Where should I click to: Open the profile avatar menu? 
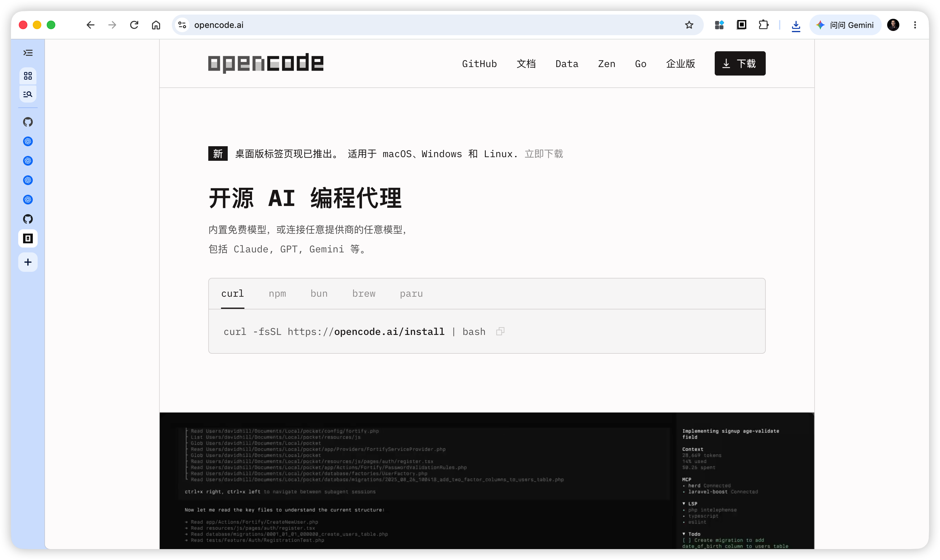pos(893,25)
